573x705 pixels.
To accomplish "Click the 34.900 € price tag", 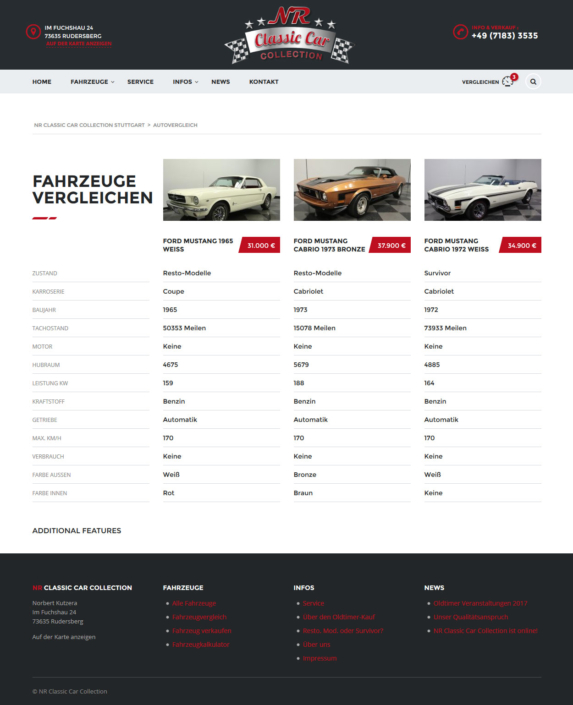I will pyautogui.click(x=520, y=245).
